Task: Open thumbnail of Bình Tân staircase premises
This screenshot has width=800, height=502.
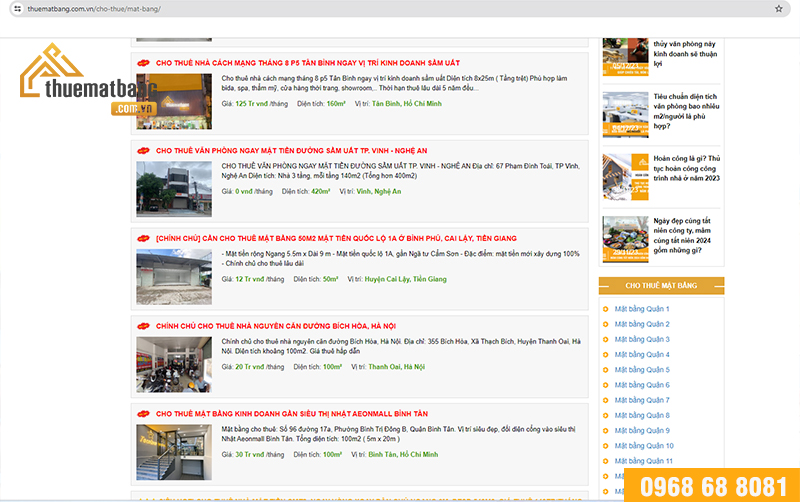Action: tap(174, 453)
